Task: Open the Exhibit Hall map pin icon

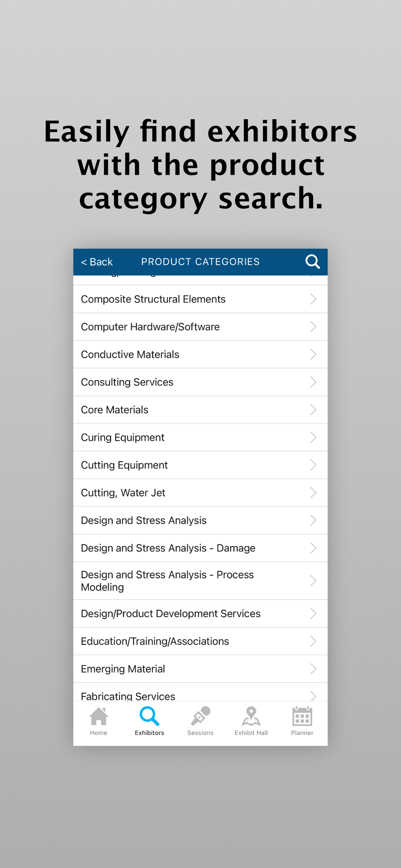Action: coord(251,717)
